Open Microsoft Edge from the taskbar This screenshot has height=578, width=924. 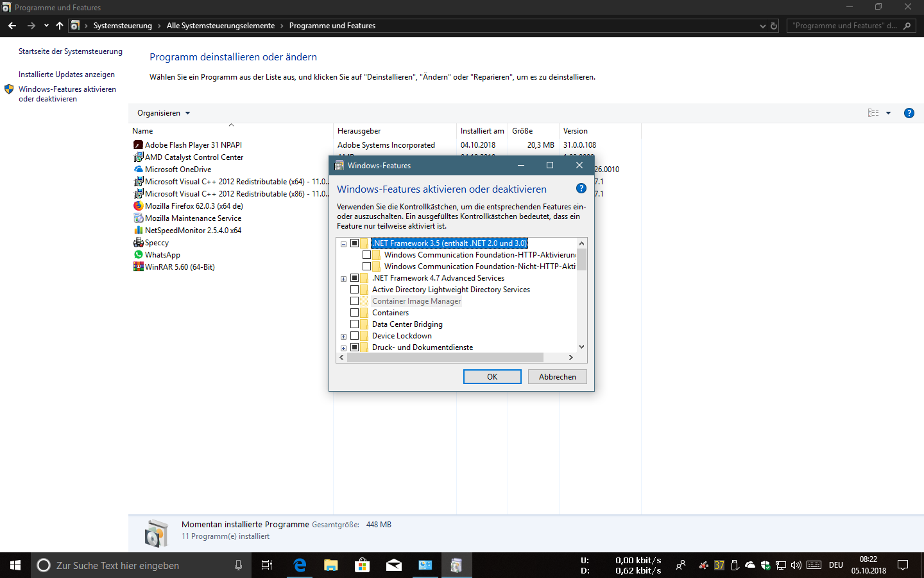tap(300, 565)
